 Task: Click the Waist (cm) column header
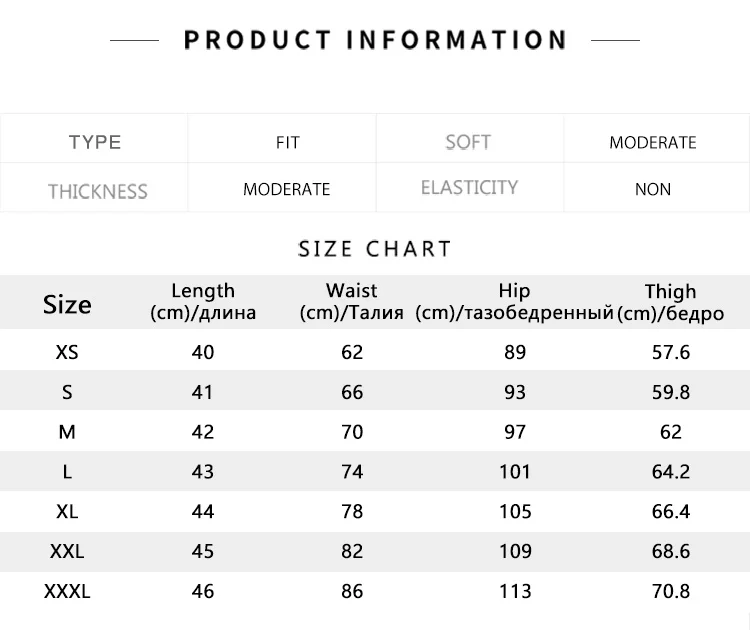click(x=352, y=301)
